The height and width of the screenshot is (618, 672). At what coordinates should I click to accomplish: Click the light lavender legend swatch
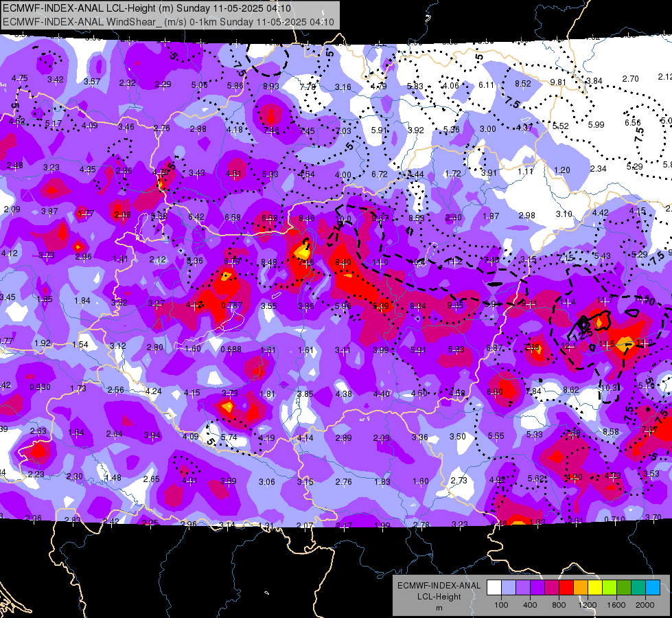click(508, 588)
